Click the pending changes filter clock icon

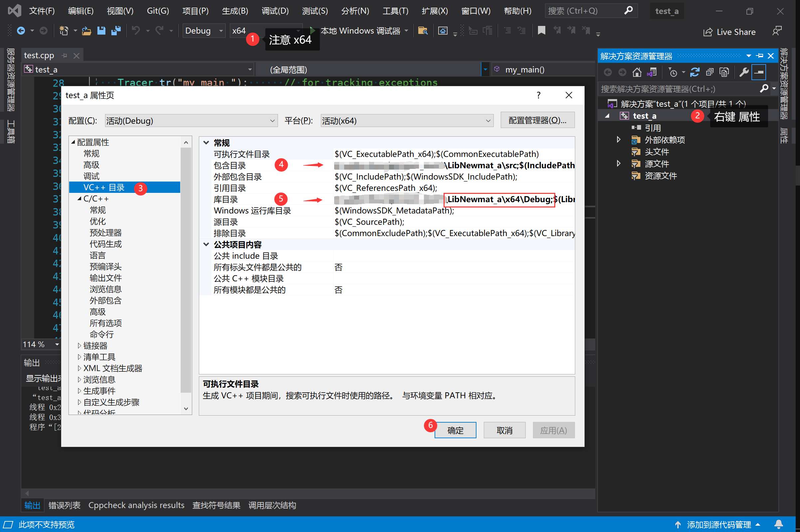673,72
